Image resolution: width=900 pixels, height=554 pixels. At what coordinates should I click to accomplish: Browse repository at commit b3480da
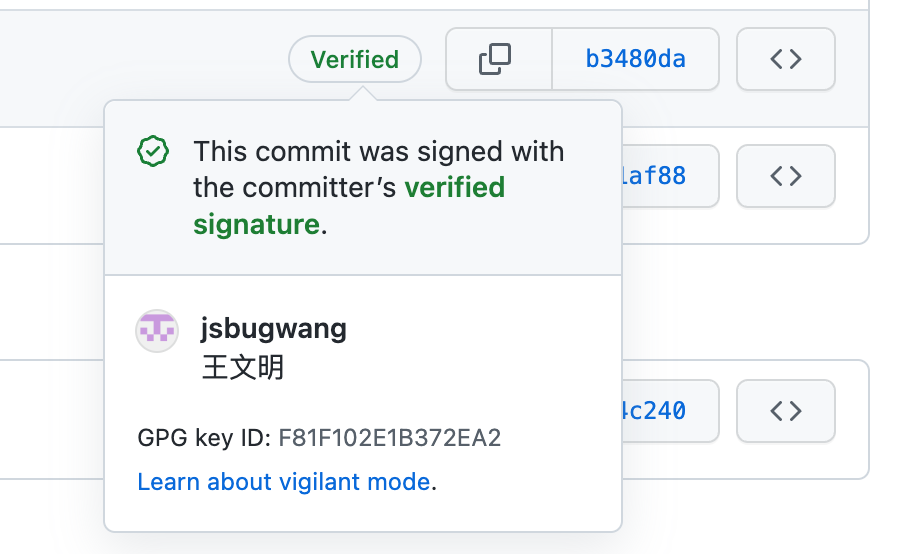785,60
